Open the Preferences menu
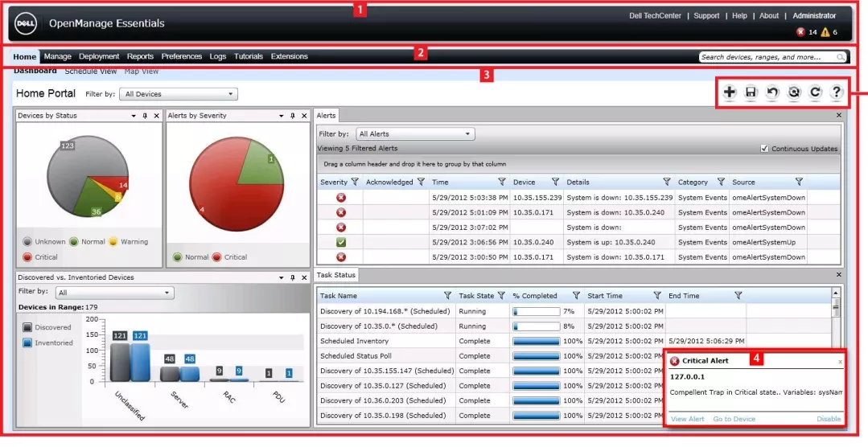 (182, 56)
